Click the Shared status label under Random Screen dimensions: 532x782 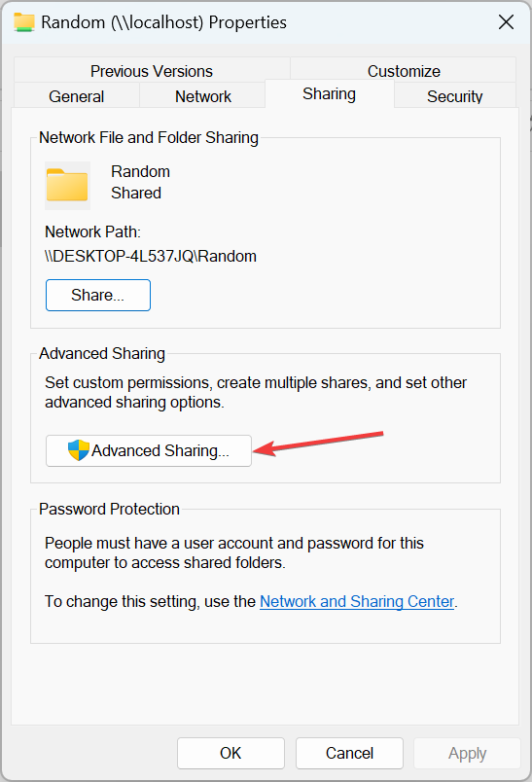coord(136,193)
